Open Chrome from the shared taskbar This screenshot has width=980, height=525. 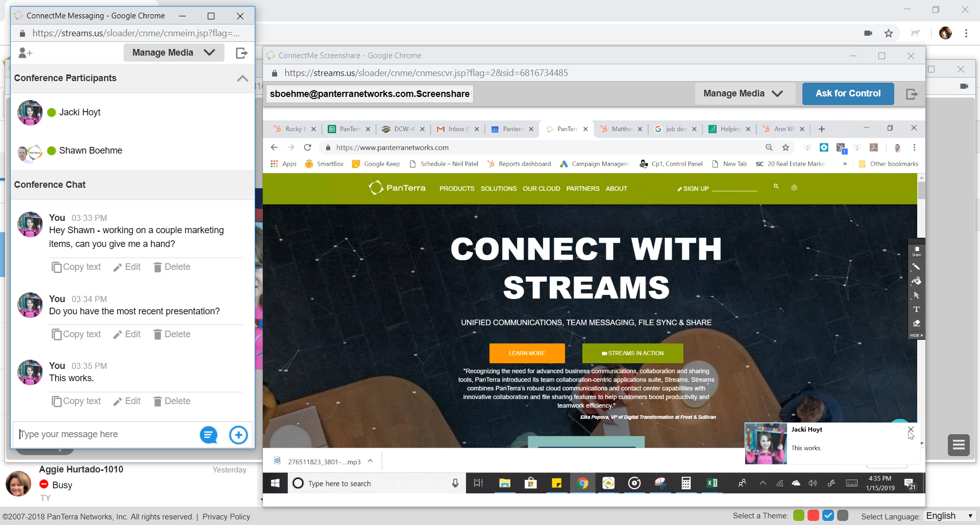(582, 483)
